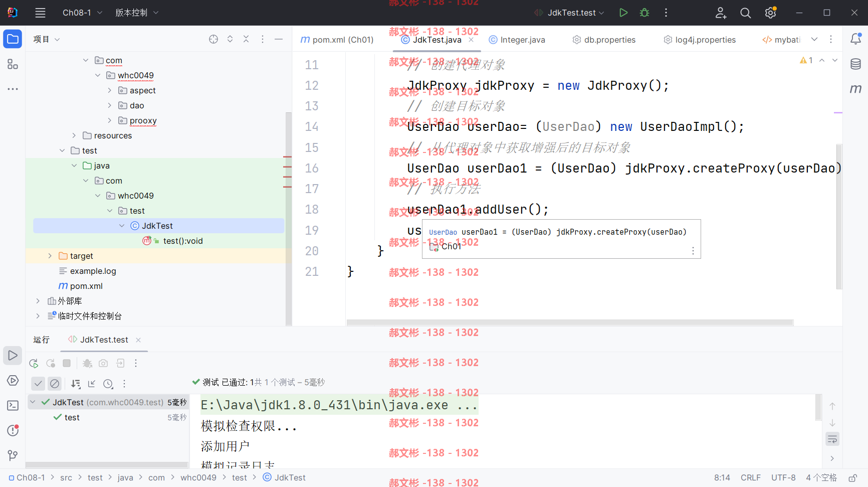
Task: Click the test results tree horizontal scrollbar
Action: [107, 465]
